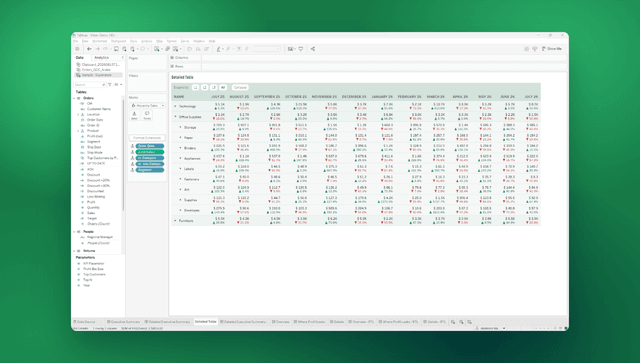Screen dimensions: 640x363
Task: Open the view fit dropdown in toolbar
Action: point(267,49)
